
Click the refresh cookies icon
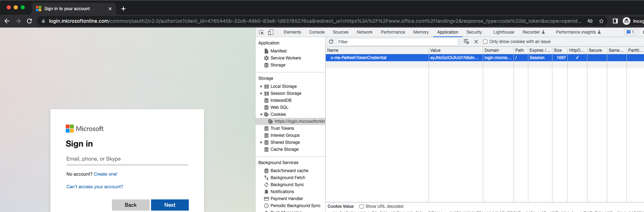331,42
